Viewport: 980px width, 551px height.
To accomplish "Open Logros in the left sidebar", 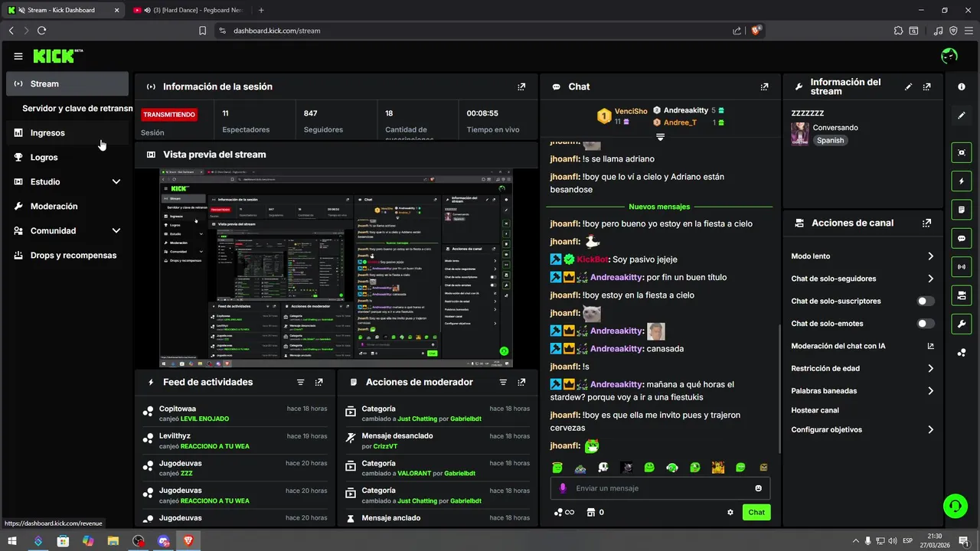I will [x=67, y=158].
